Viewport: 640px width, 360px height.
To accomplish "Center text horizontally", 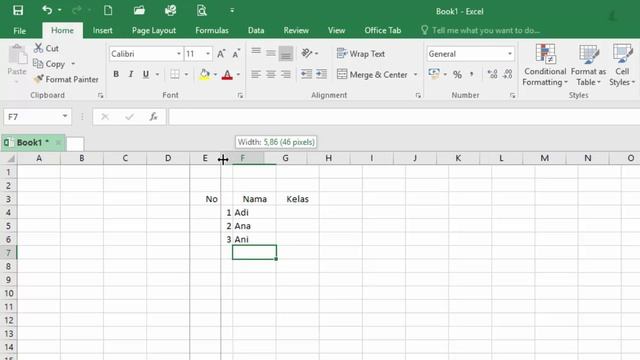I will [x=271, y=74].
